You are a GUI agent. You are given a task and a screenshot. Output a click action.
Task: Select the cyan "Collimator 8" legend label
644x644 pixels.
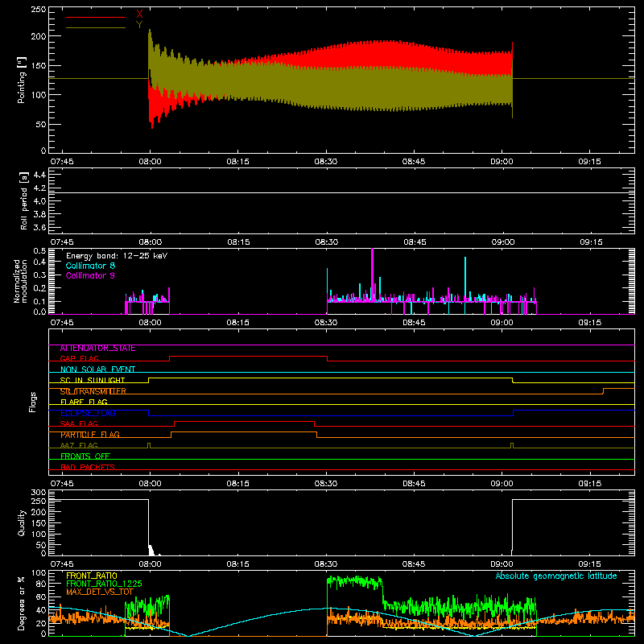pyautogui.click(x=90, y=266)
